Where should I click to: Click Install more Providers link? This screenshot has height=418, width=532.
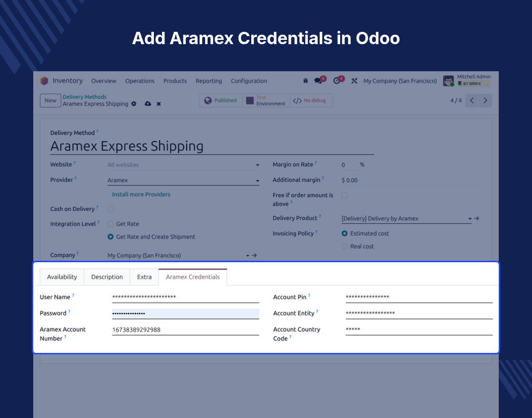(x=141, y=194)
